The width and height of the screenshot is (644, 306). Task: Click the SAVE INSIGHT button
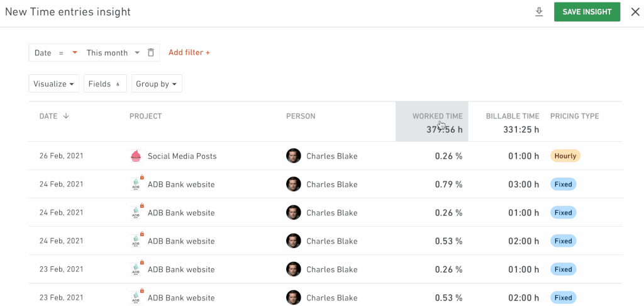pos(587,12)
